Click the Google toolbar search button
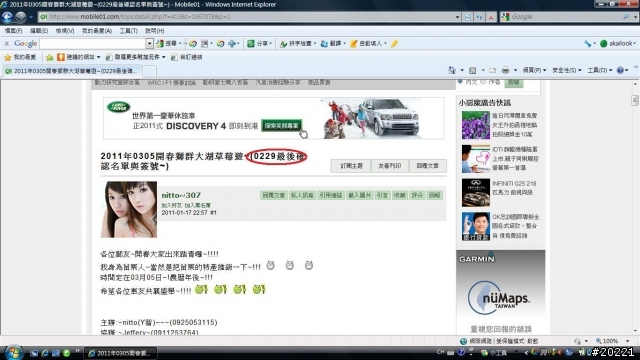Image resolution: width=640 pixels, height=360 pixels. pos(167,43)
